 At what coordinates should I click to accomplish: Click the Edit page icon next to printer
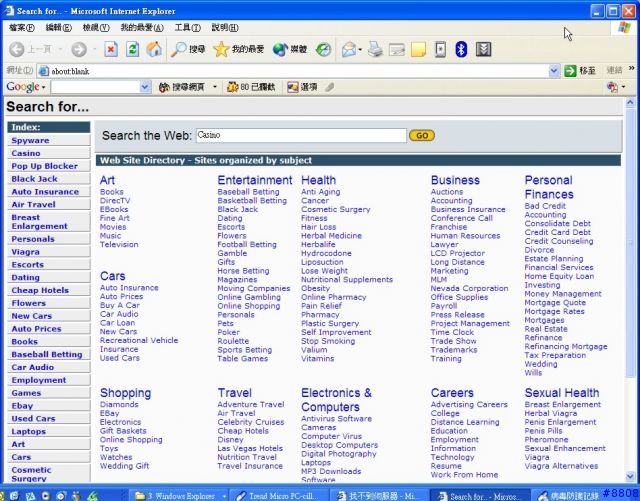click(x=396, y=49)
